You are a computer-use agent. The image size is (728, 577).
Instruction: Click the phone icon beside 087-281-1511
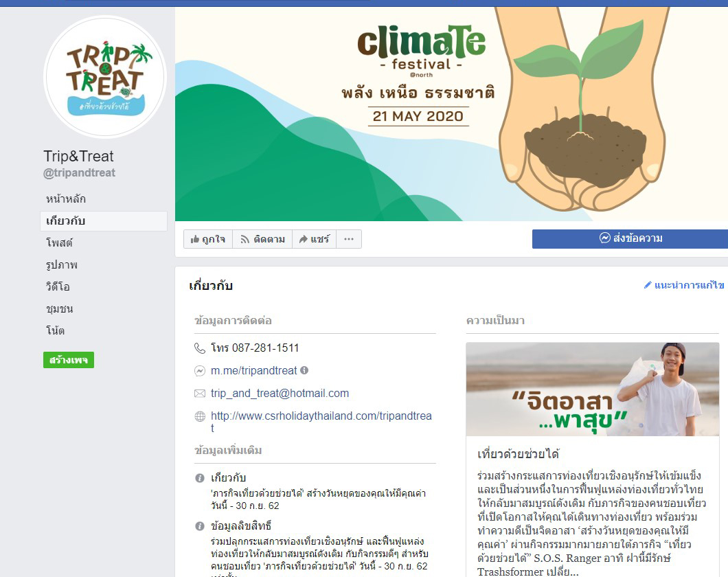(x=200, y=348)
